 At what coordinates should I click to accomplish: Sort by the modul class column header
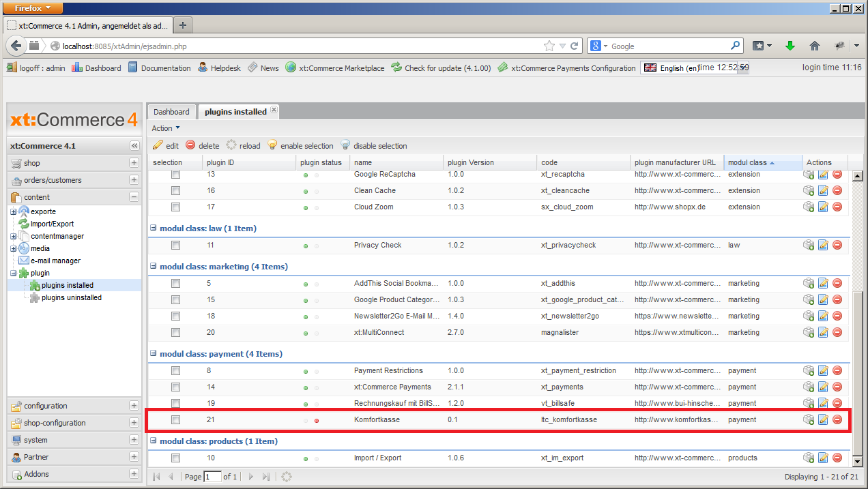[763, 162]
